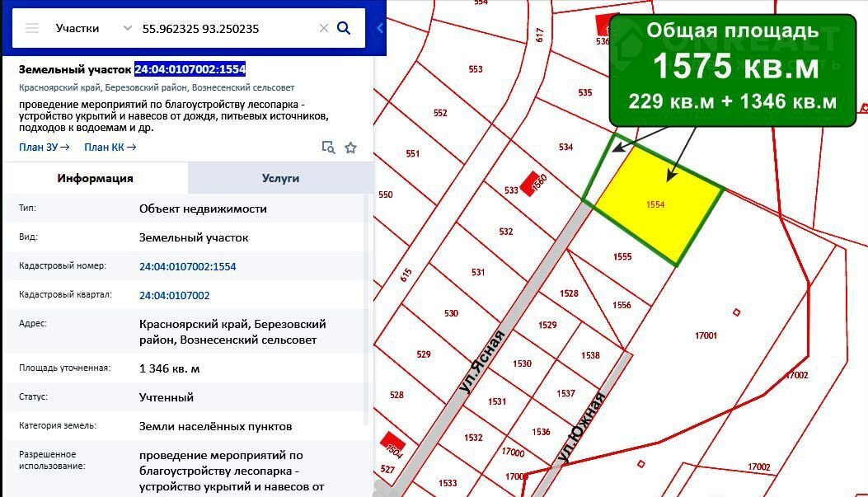
Task: Click parcel 17001 on the map
Action: pyautogui.click(x=706, y=335)
